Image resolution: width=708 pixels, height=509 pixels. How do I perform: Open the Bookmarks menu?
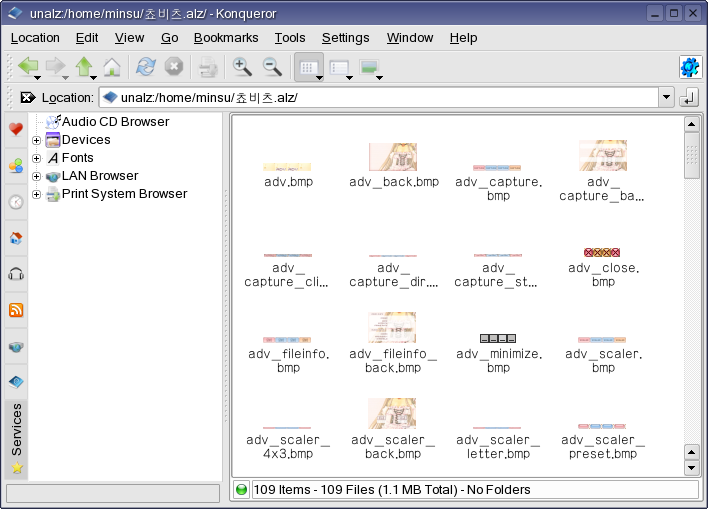[x=226, y=38]
